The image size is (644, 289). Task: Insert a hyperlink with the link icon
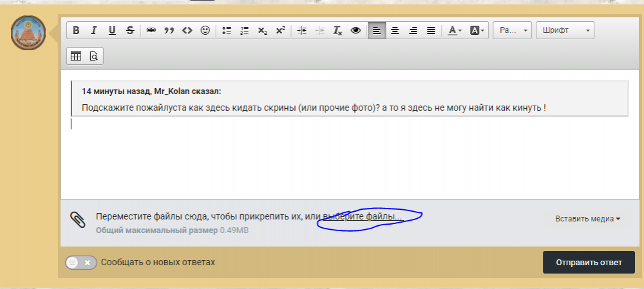151,30
